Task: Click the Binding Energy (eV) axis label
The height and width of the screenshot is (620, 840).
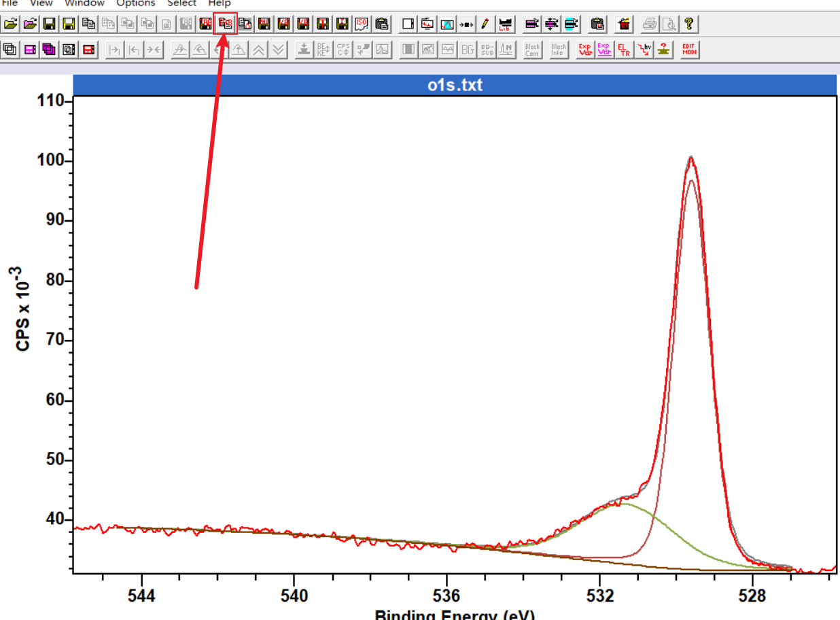Action: coord(455,615)
